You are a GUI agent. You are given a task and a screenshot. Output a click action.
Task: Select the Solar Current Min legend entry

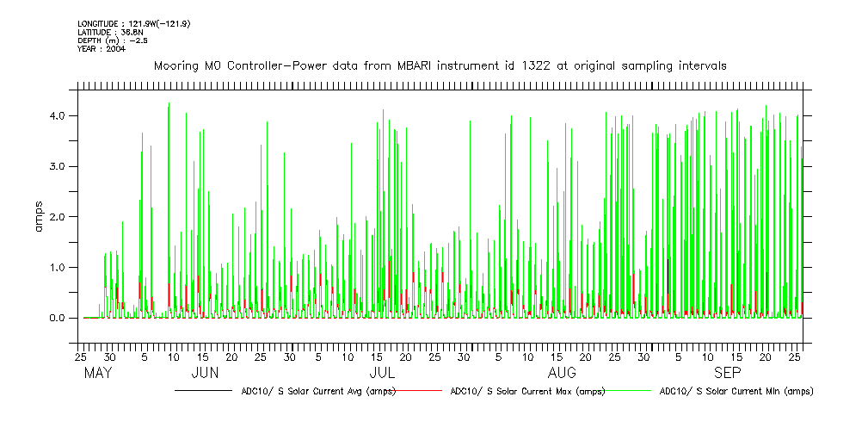[736, 391]
